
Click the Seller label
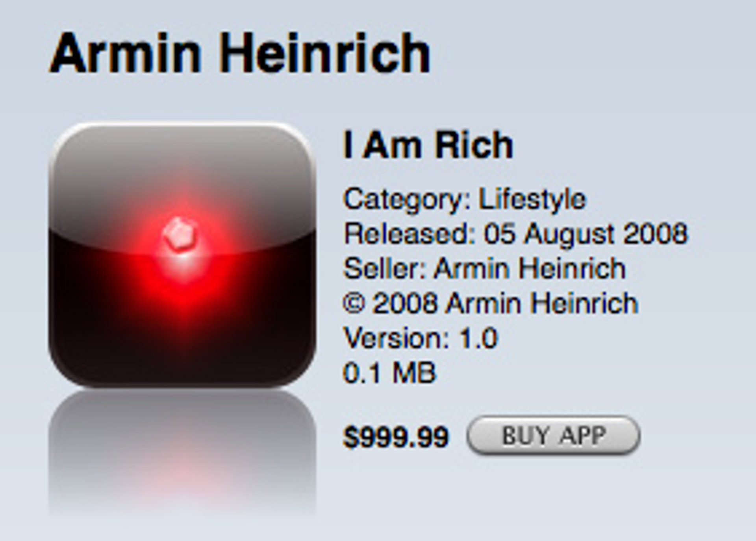385,268
